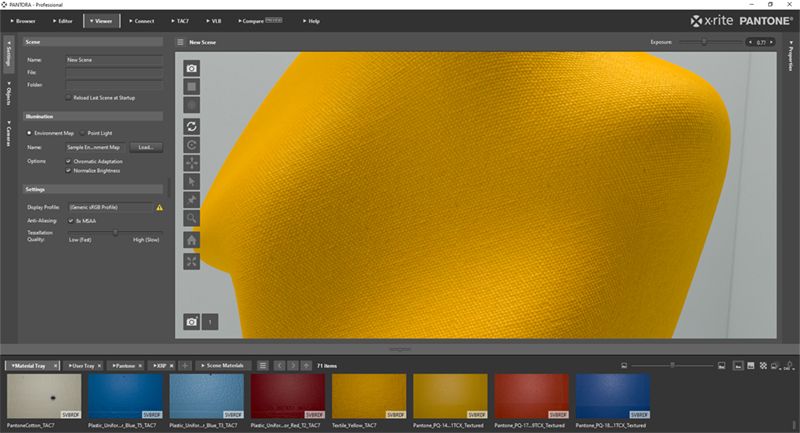Click the square stop icon in viewer toolbar
The image size is (800, 433).
point(191,87)
